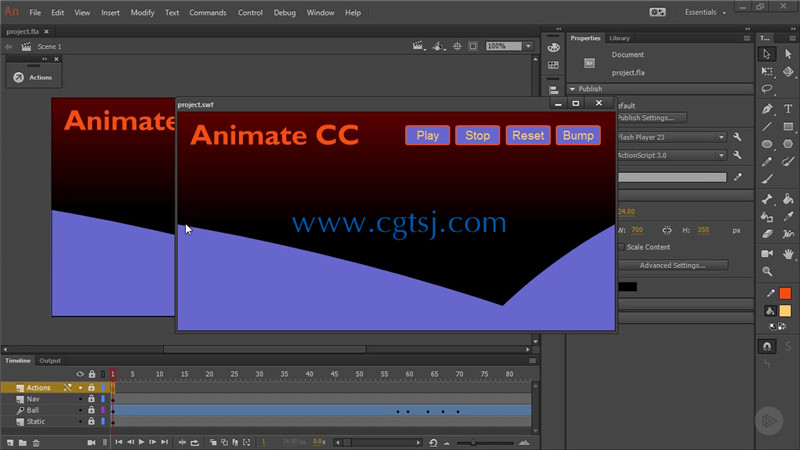Select the Paint Bucket tool

[788, 199]
